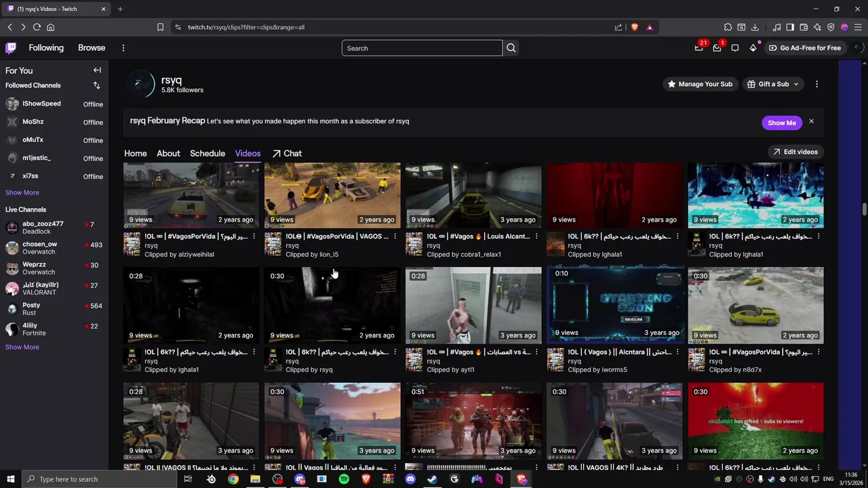Viewport: 868px width, 488px height.
Task: Click the Show Me recap button
Action: point(781,123)
